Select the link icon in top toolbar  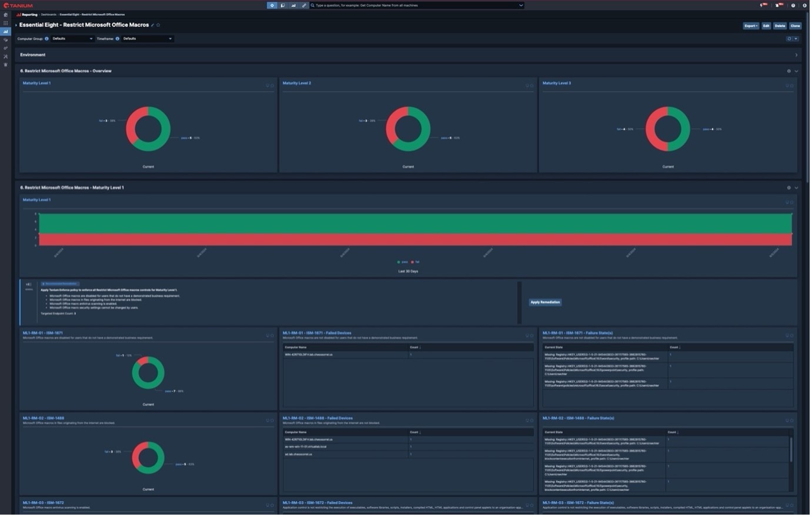coord(304,5)
